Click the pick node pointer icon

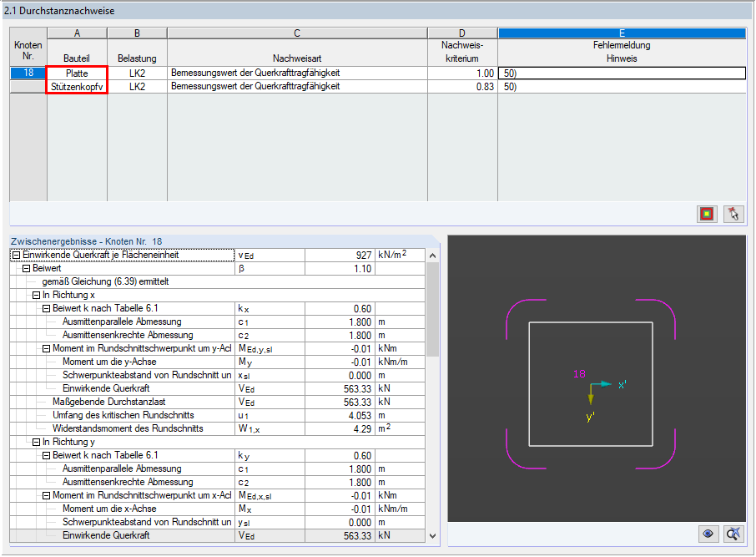(x=733, y=214)
